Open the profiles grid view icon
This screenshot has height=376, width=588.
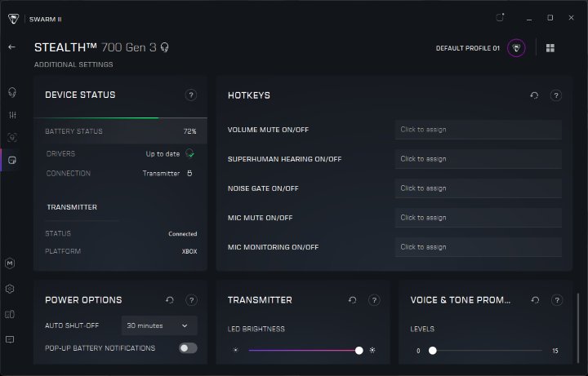click(550, 48)
